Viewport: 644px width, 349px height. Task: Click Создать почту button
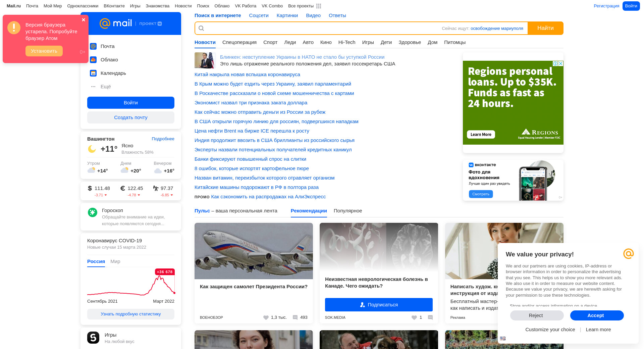[x=131, y=117]
